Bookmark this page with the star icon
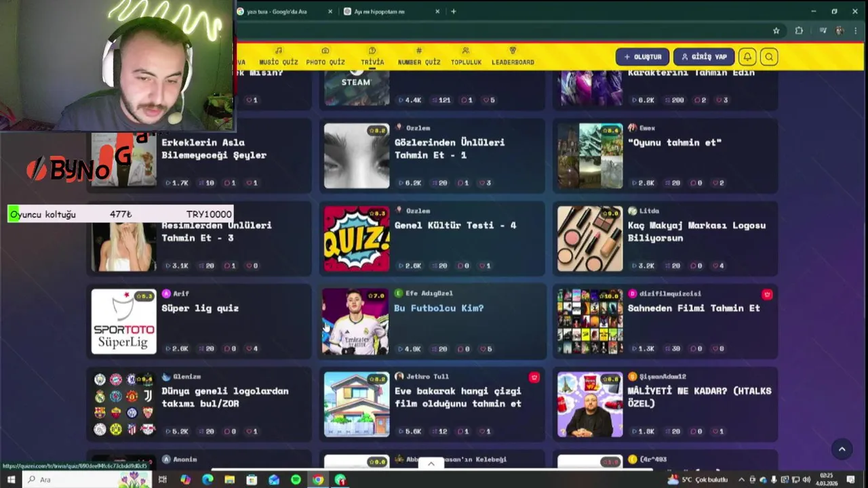Viewport: 868px width, 488px height. (776, 30)
